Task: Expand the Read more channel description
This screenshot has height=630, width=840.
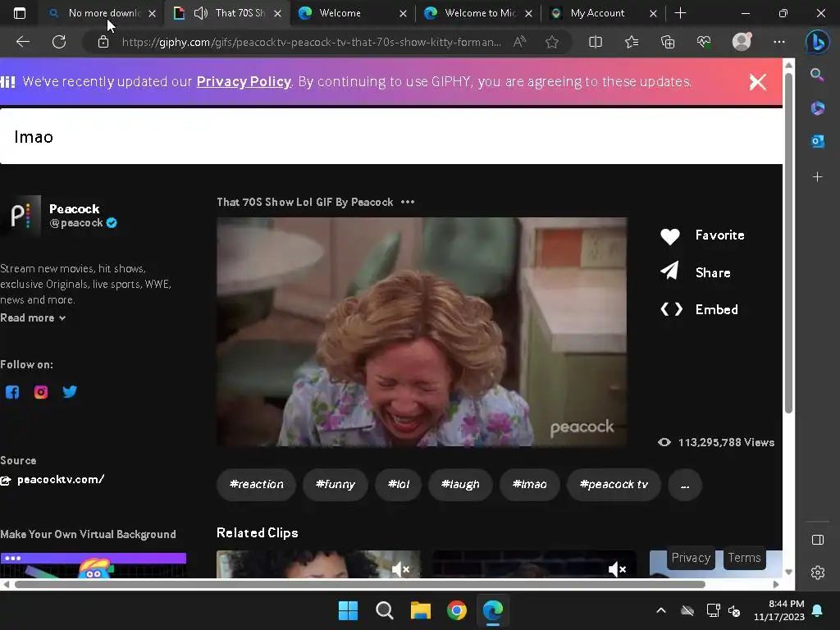Action: click(x=33, y=317)
